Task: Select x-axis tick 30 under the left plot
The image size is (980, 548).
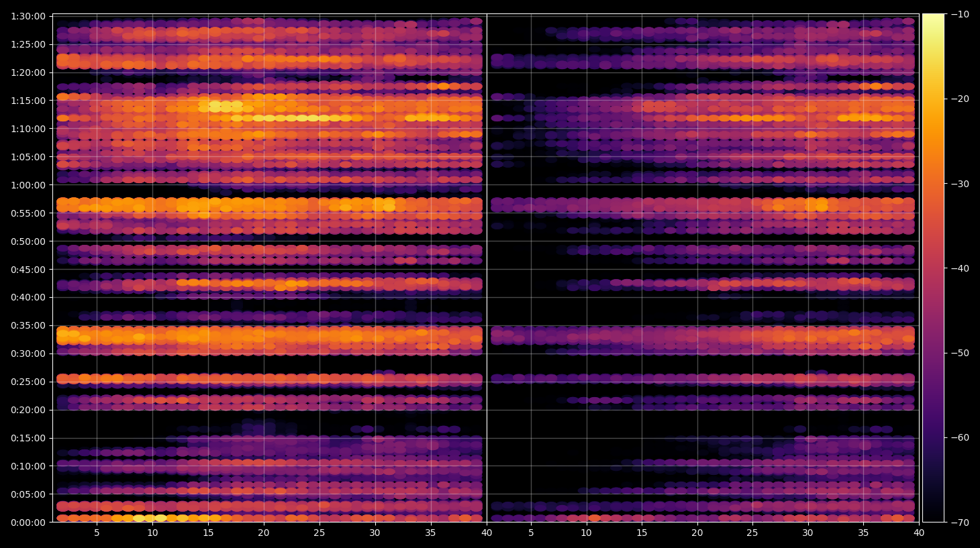Action: coord(375,533)
